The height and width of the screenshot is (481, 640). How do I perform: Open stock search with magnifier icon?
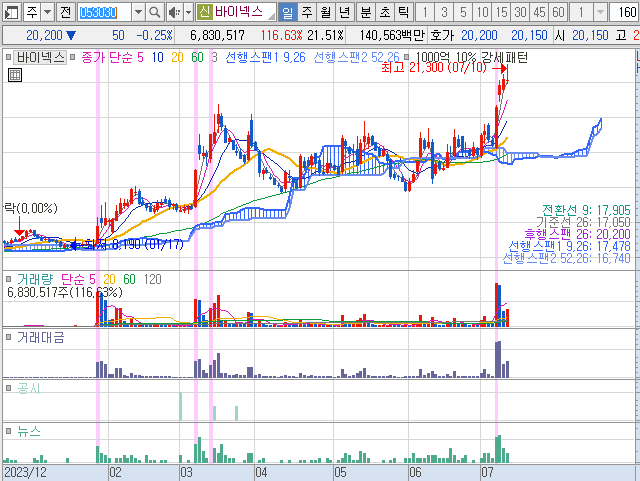point(154,13)
